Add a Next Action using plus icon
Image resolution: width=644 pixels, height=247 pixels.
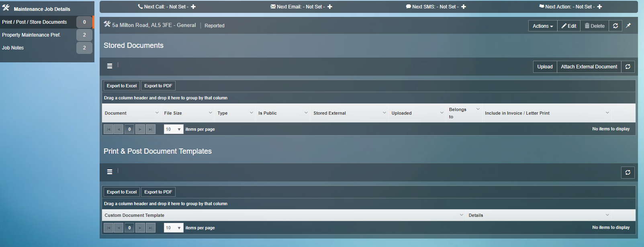tap(599, 7)
